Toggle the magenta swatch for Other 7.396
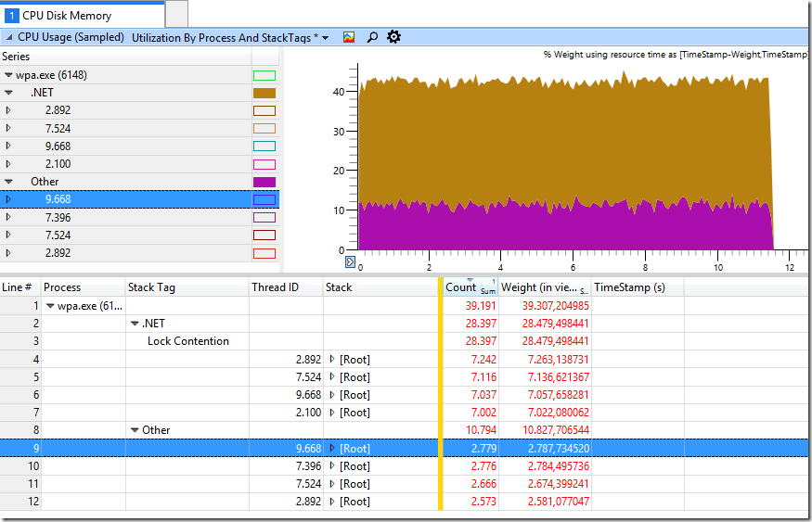The image size is (812, 522). click(264, 218)
